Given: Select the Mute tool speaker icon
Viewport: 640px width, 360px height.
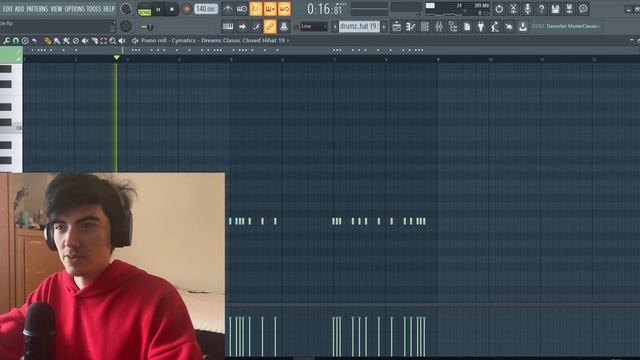Looking at the screenshot, I should coord(85,40).
